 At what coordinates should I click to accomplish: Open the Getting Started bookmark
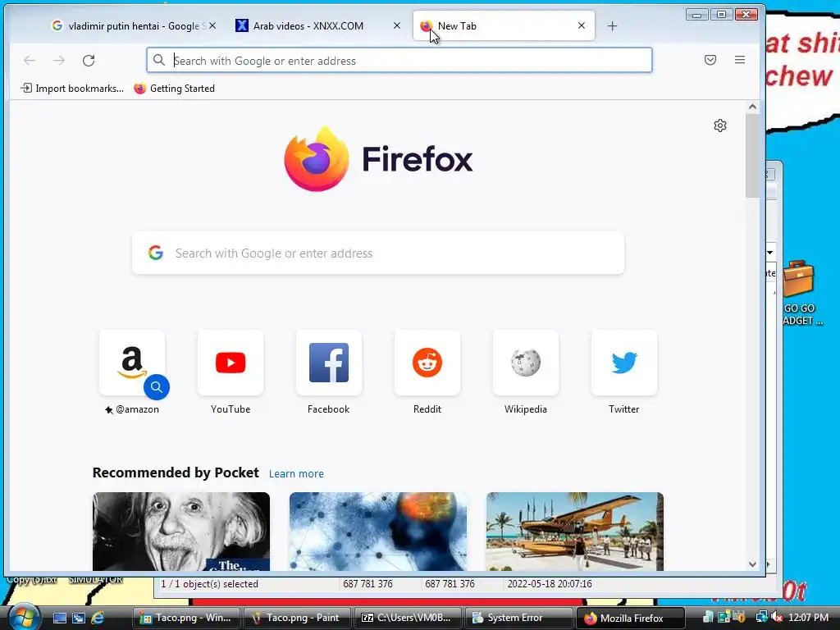tap(175, 89)
